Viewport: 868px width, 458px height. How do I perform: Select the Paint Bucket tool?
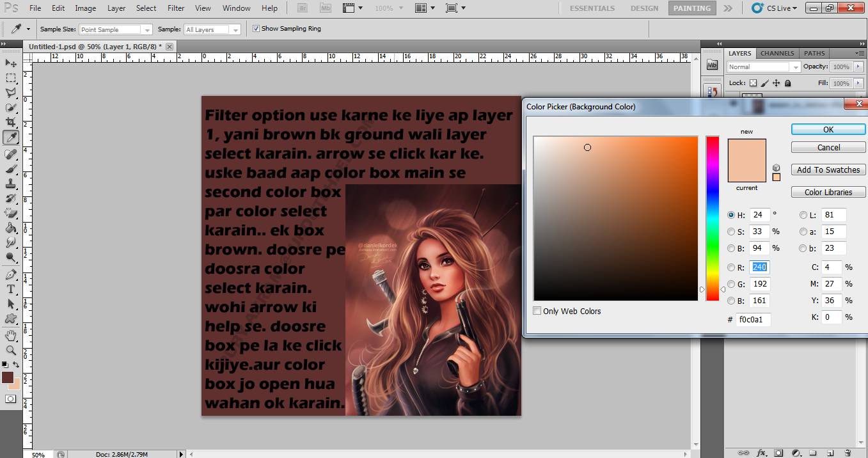point(11,228)
